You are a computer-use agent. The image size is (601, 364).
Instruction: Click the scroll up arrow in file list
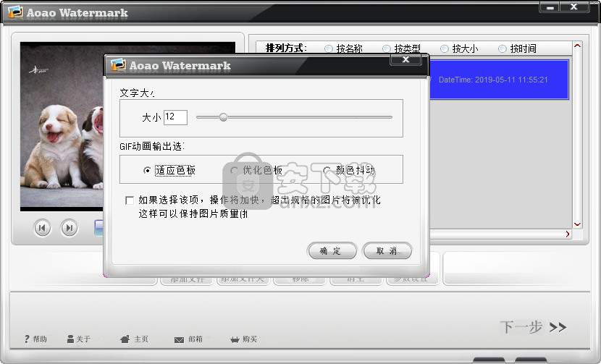pyautogui.click(x=577, y=46)
